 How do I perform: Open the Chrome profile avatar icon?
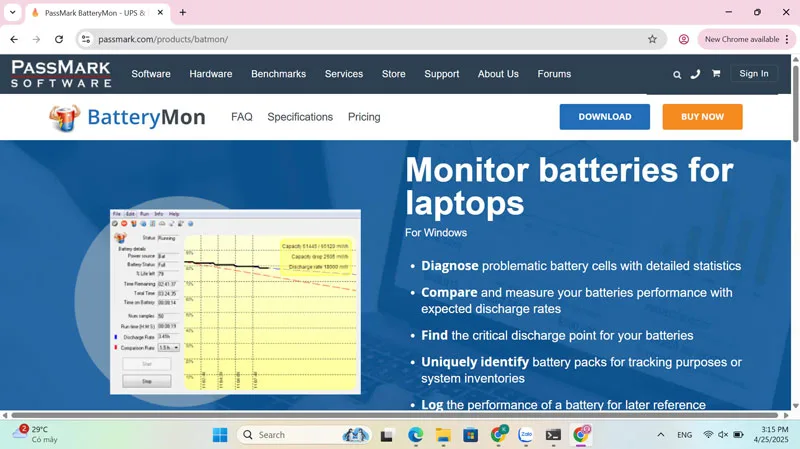pos(684,39)
